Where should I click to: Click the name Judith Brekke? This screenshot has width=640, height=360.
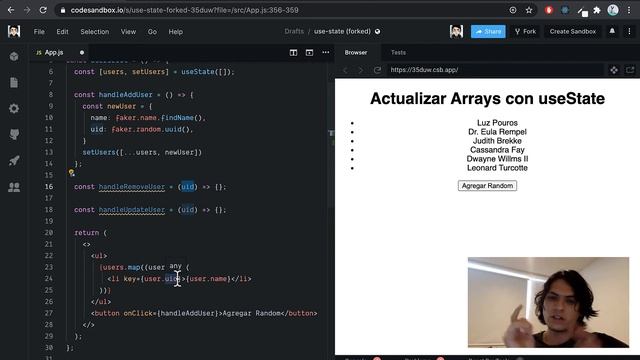click(497, 141)
